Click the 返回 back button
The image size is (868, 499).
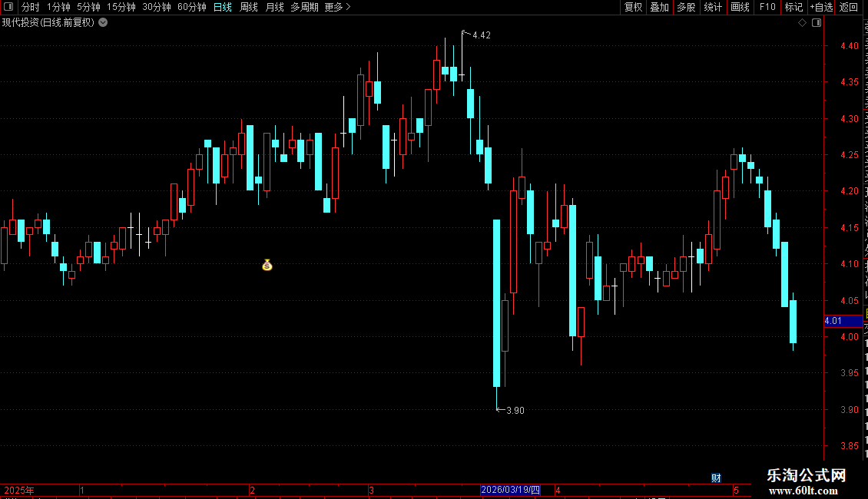click(849, 7)
